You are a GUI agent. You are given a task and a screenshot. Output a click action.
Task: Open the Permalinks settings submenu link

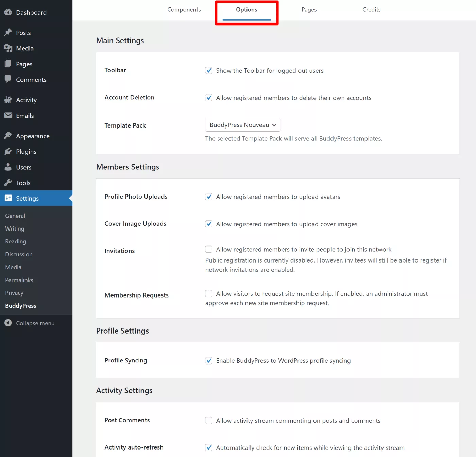click(19, 280)
